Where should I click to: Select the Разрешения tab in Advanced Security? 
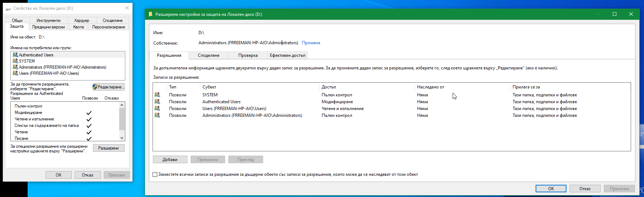click(169, 55)
